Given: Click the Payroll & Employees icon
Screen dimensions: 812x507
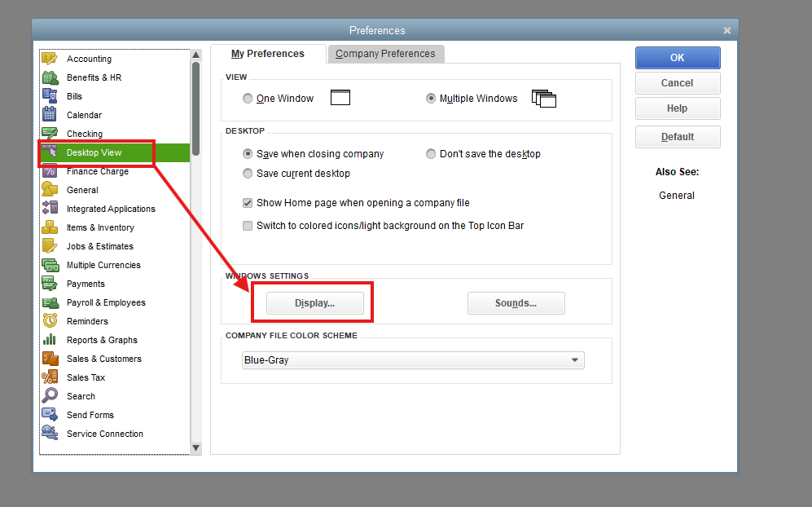Looking at the screenshot, I should [x=50, y=302].
